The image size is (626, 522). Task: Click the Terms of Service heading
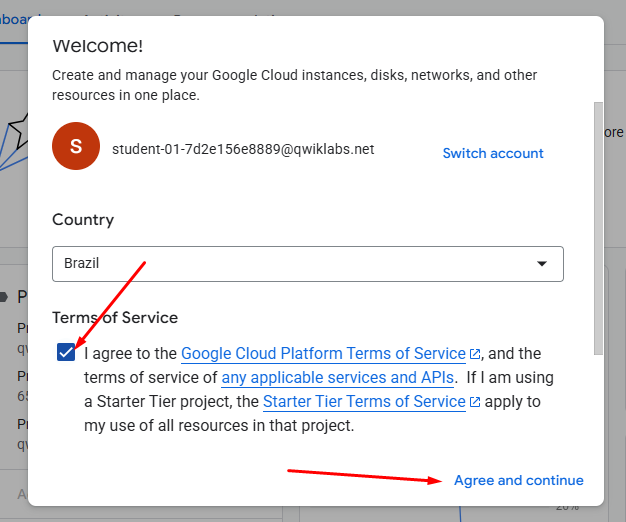point(115,318)
